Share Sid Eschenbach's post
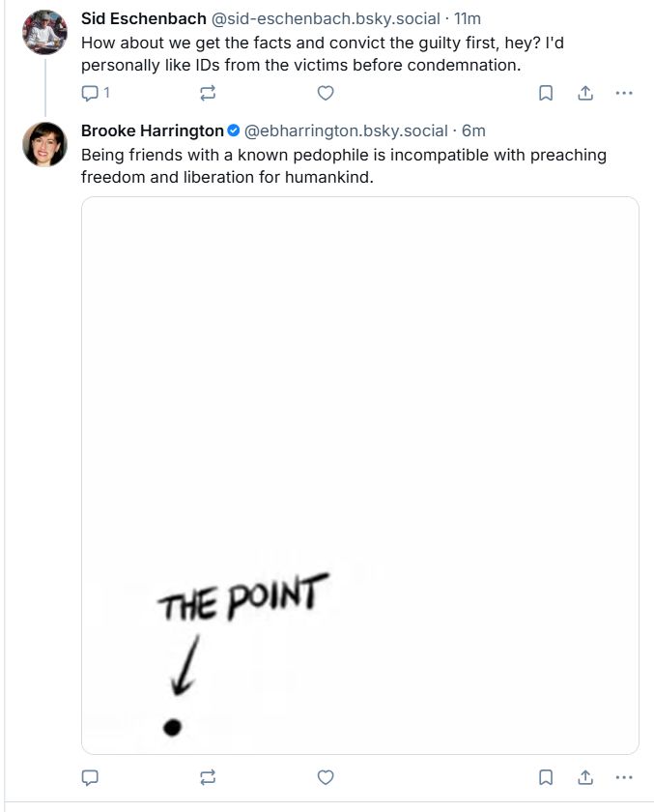Viewport: 654px width, 812px height. coord(585,93)
